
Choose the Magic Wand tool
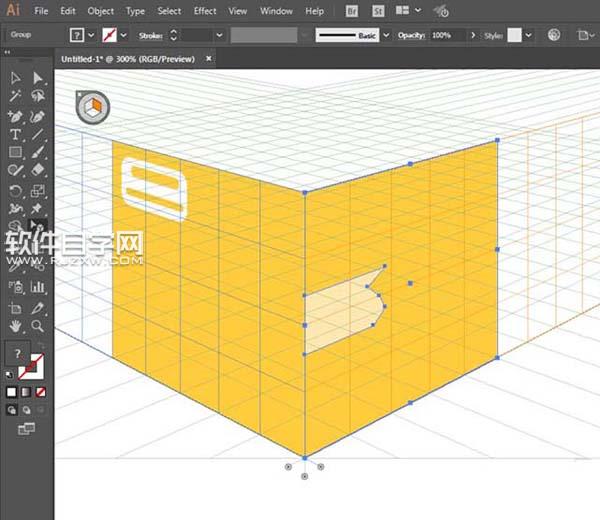point(15,96)
